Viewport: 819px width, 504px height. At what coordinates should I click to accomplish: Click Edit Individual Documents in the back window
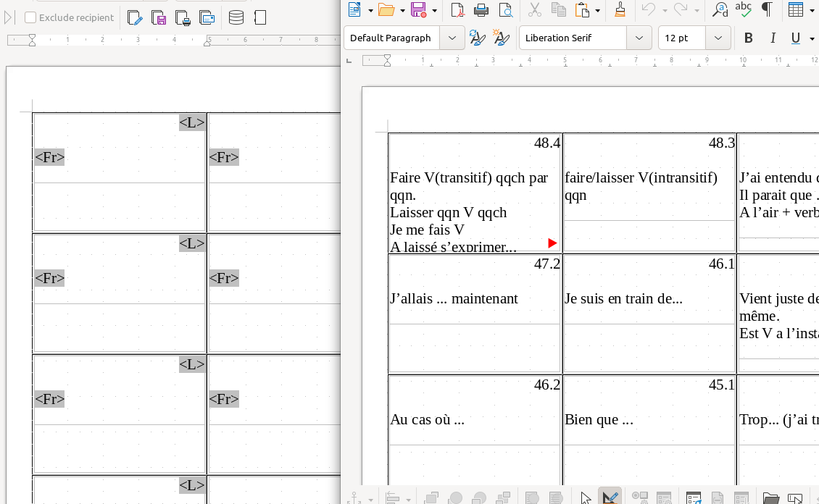tap(135, 17)
